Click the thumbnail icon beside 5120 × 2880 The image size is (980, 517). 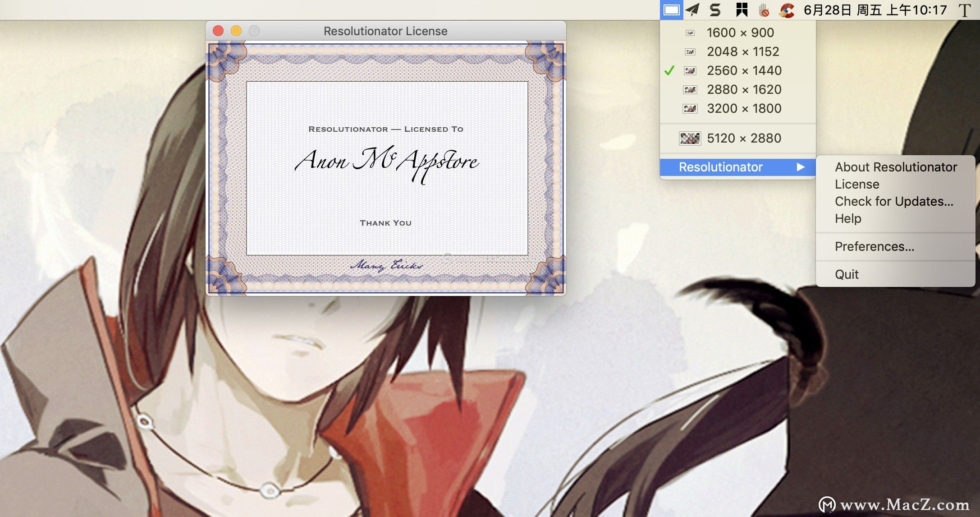click(x=690, y=138)
